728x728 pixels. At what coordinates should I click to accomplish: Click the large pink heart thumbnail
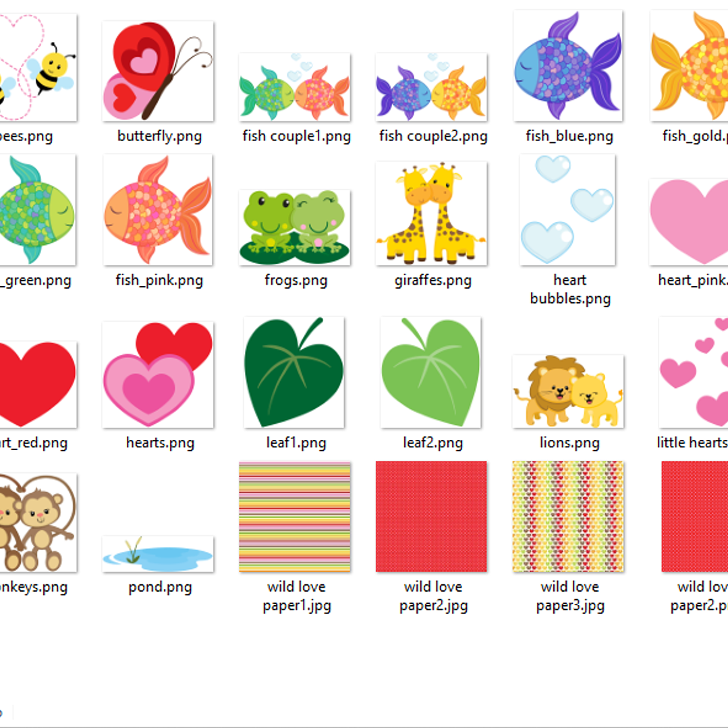pos(689,222)
